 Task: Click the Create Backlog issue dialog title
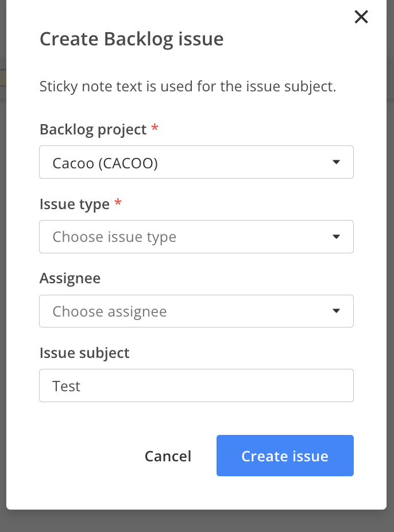point(132,38)
